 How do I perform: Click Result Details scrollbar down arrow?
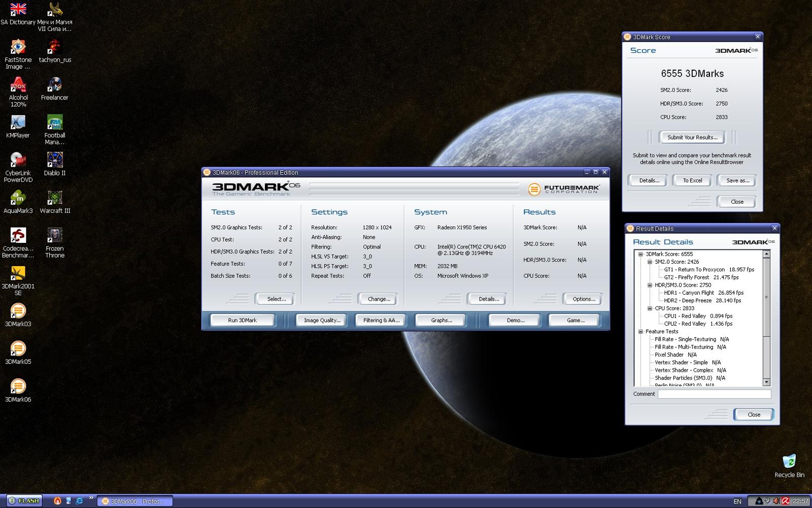pyautogui.click(x=766, y=382)
